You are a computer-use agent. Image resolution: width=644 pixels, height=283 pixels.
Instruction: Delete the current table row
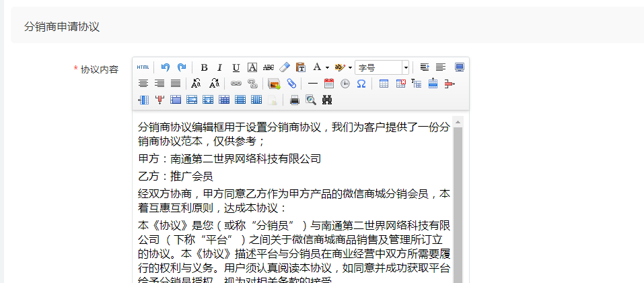tap(450, 84)
